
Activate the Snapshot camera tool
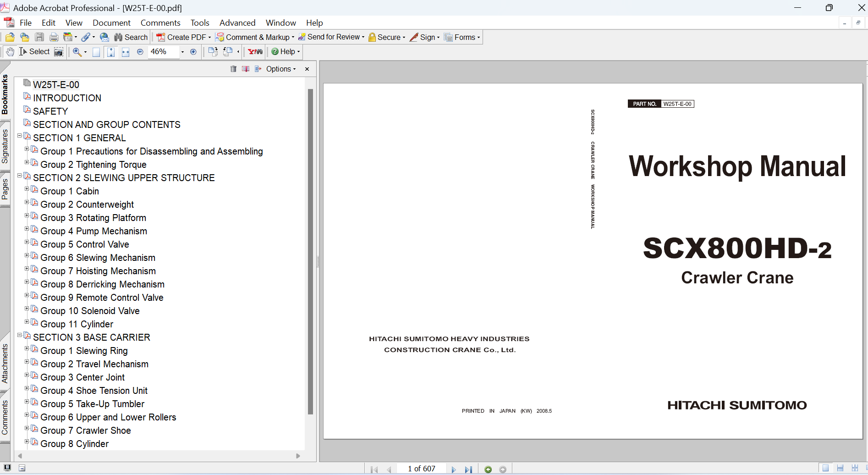point(59,52)
